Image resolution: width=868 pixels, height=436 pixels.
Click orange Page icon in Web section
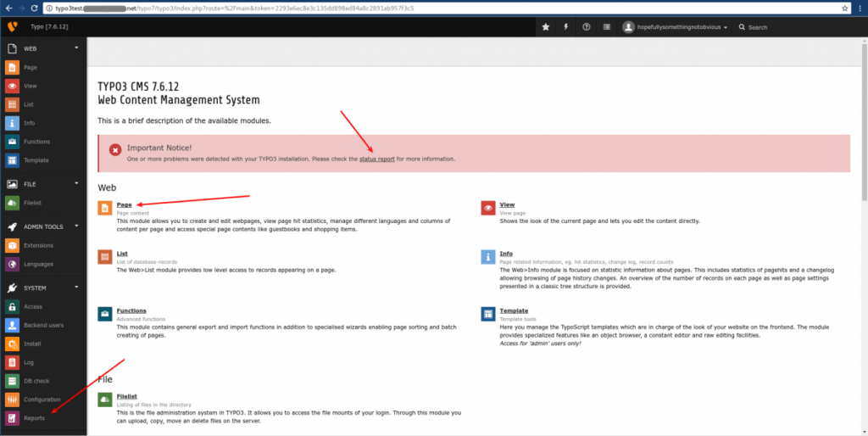pyautogui.click(x=104, y=209)
